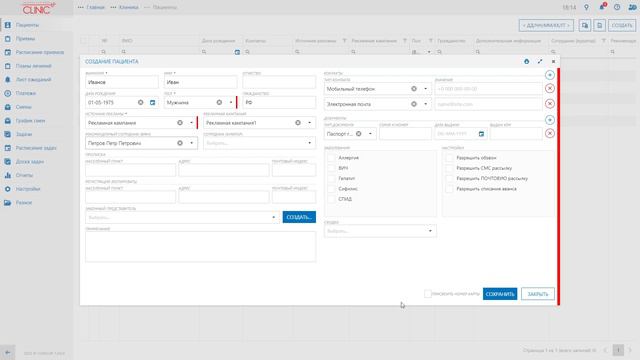
Task: Save the patient with СОХРАНИТЬ
Action: (500, 294)
